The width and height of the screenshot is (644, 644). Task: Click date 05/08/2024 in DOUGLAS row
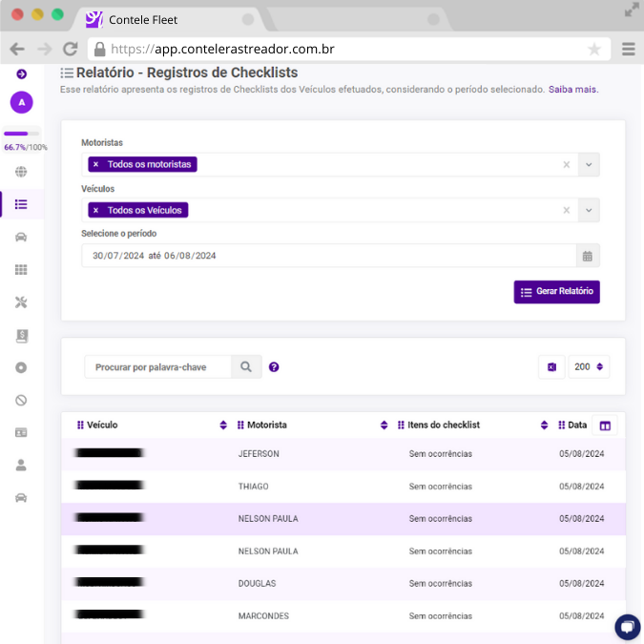[582, 584]
